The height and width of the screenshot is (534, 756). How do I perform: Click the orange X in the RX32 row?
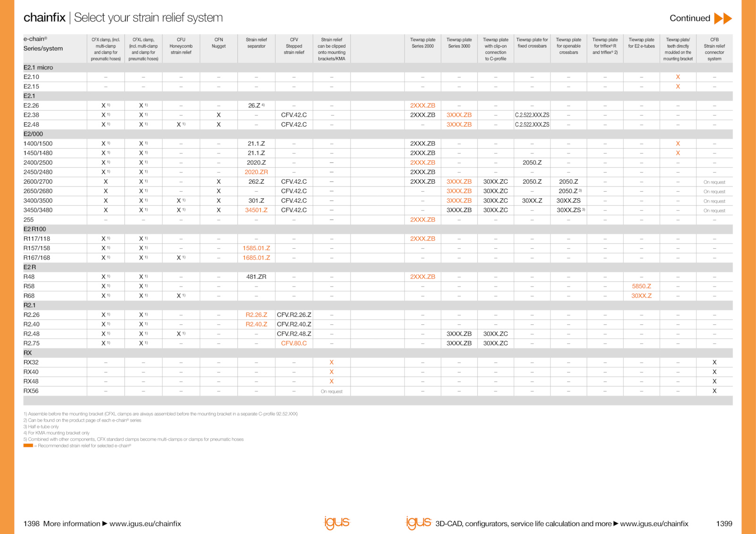(332, 363)
